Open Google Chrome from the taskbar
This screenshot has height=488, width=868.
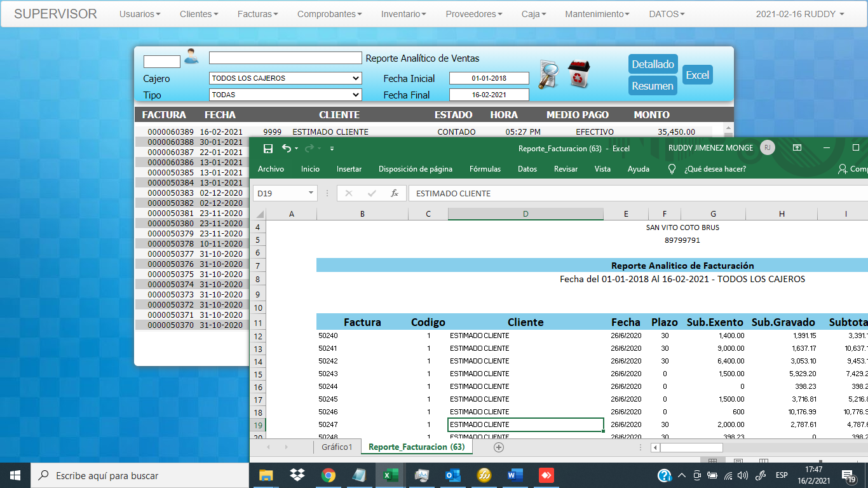pos(328,475)
